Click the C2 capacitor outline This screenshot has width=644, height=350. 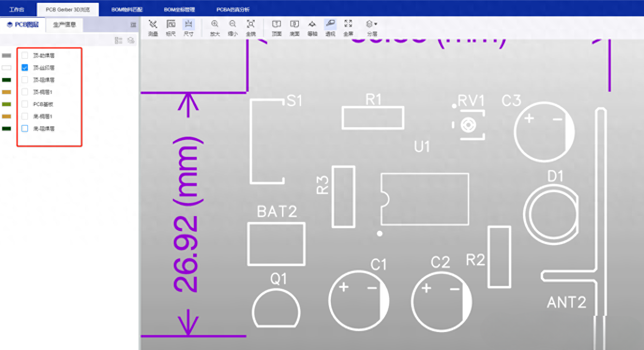click(x=442, y=301)
